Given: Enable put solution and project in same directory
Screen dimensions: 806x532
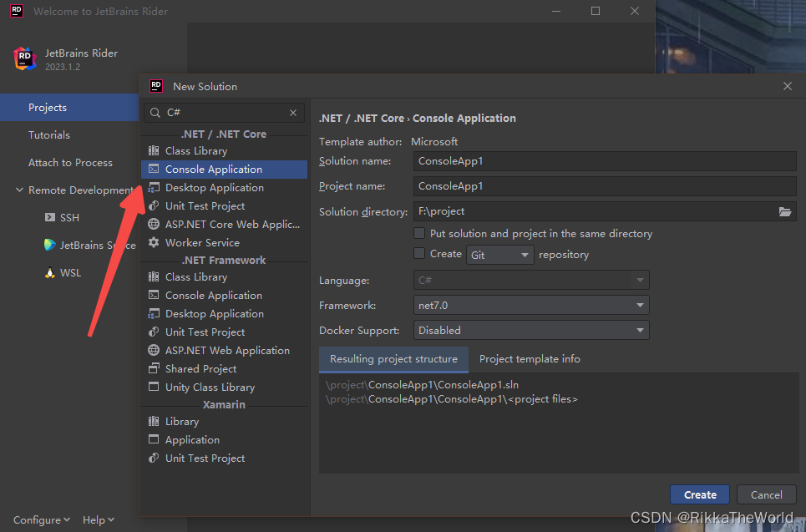Looking at the screenshot, I should click(x=419, y=233).
